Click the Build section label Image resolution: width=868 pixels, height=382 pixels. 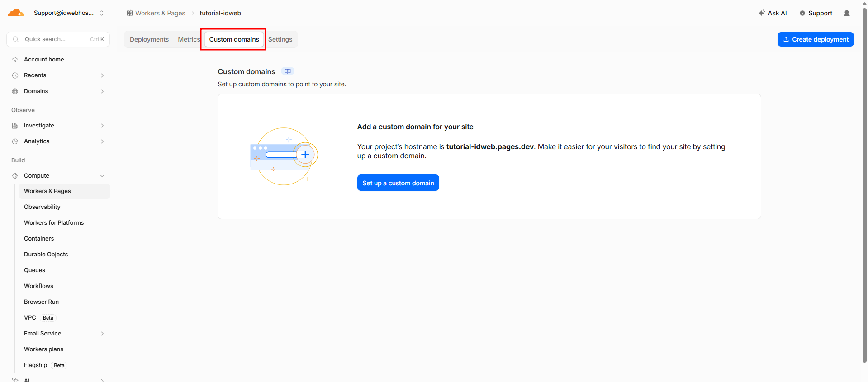(x=18, y=160)
